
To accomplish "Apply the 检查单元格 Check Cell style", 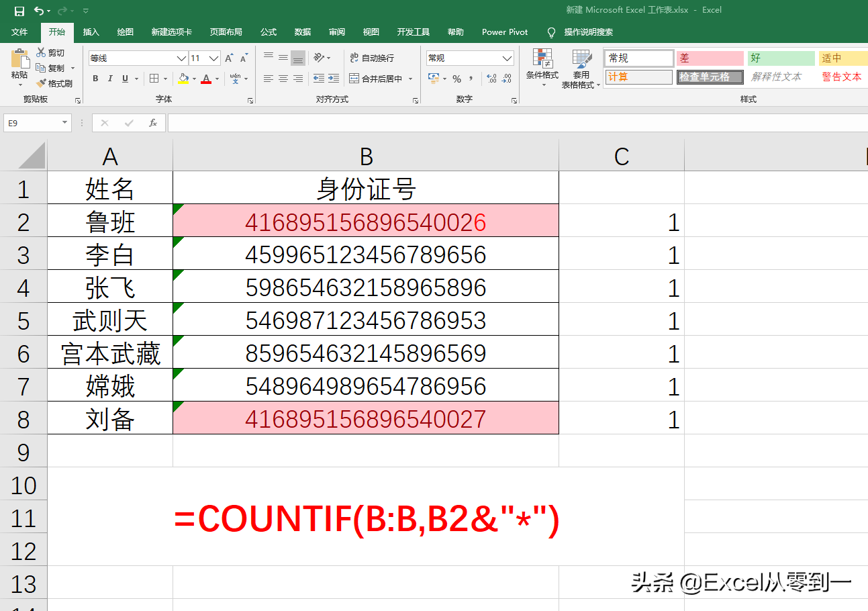I will [x=710, y=77].
